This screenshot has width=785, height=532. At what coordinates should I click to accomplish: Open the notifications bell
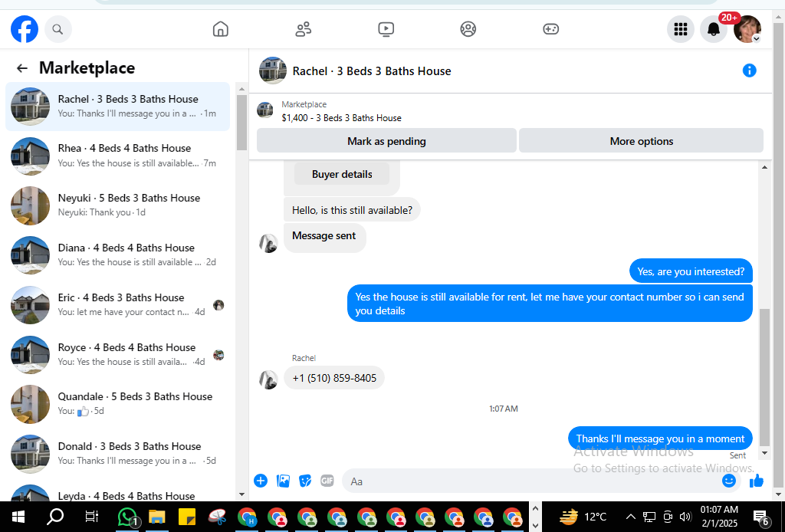click(x=714, y=29)
